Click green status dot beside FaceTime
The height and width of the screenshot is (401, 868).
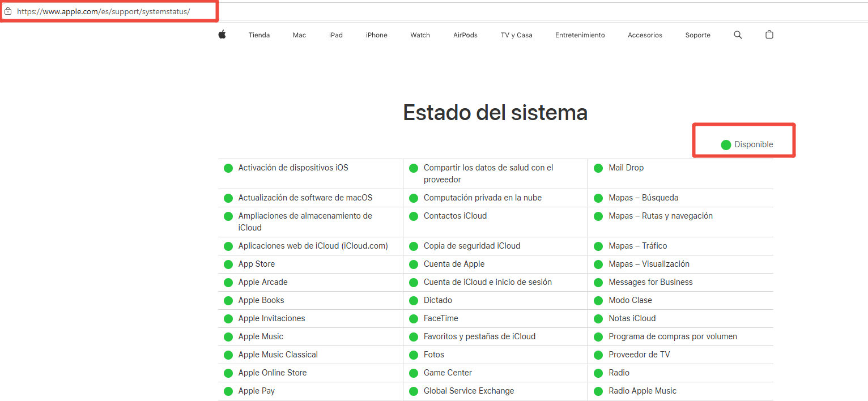[x=414, y=319]
